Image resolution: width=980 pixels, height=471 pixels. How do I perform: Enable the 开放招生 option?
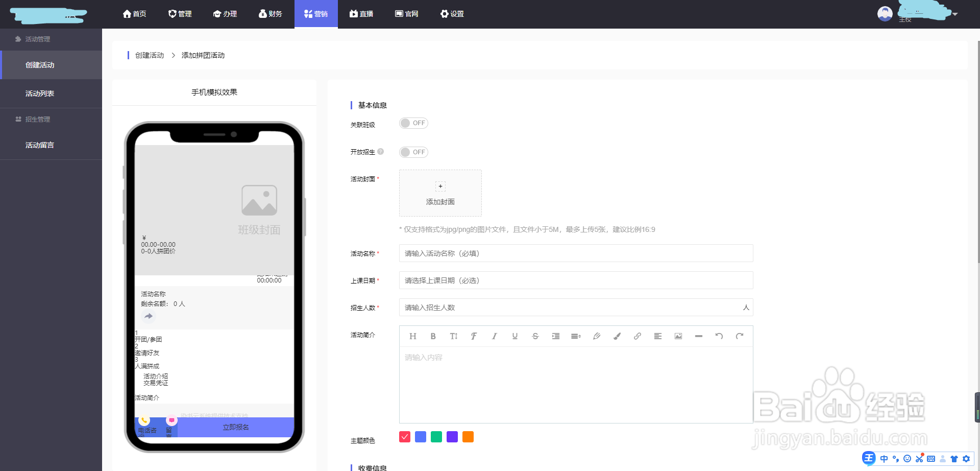click(413, 152)
